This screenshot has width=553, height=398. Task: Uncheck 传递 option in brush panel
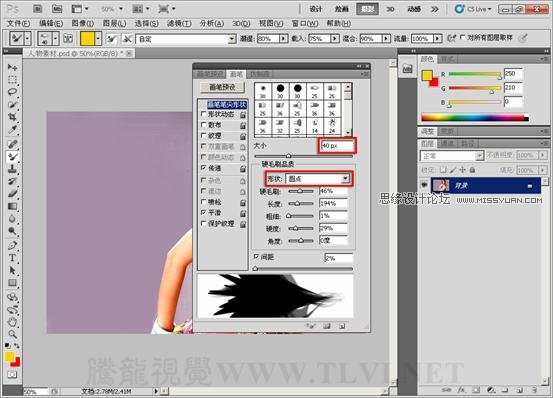203,168
